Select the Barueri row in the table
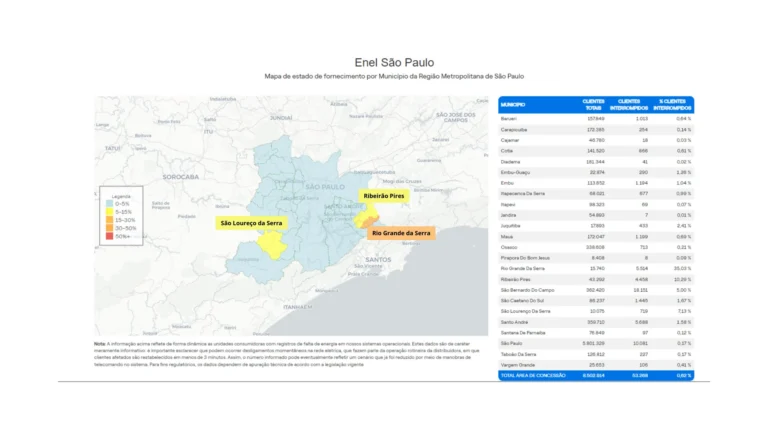This screenshot has height=432, width=768. point(595,119)
